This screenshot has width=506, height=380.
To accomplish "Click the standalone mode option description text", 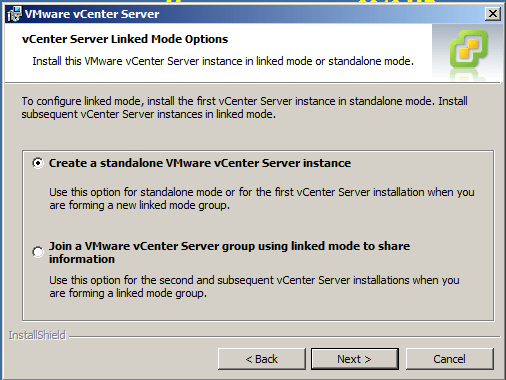I will point(262,199).
